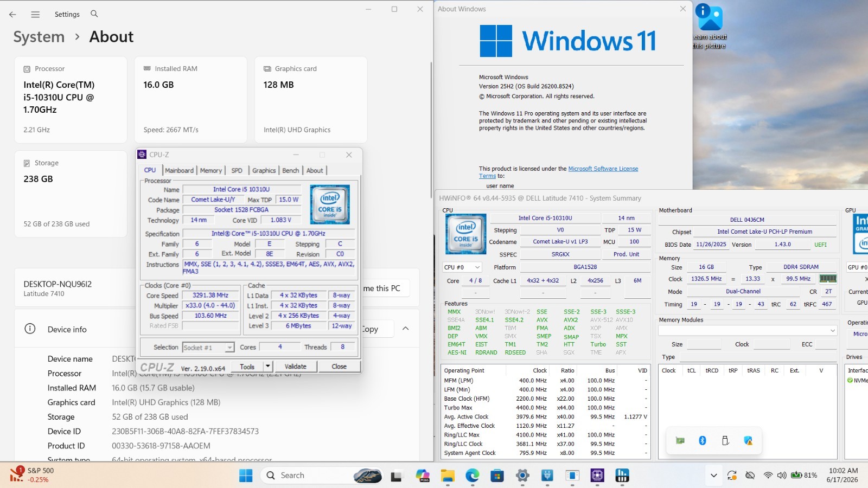Viewport: 868px width, 488px height.
Task: Click the Device info circle icon
Action: pos(30,329)
